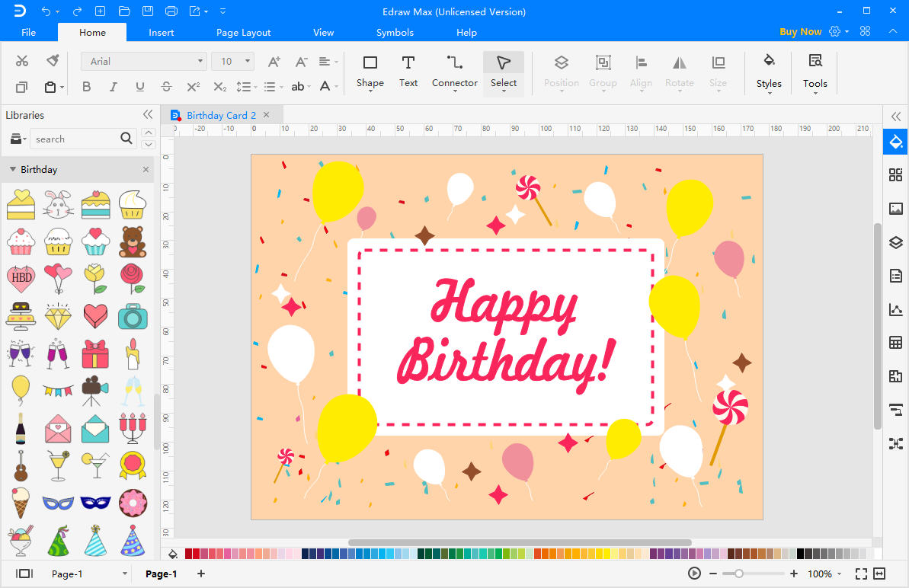Choose the Connector tool
909x588 pixels.
click(454, 71)
